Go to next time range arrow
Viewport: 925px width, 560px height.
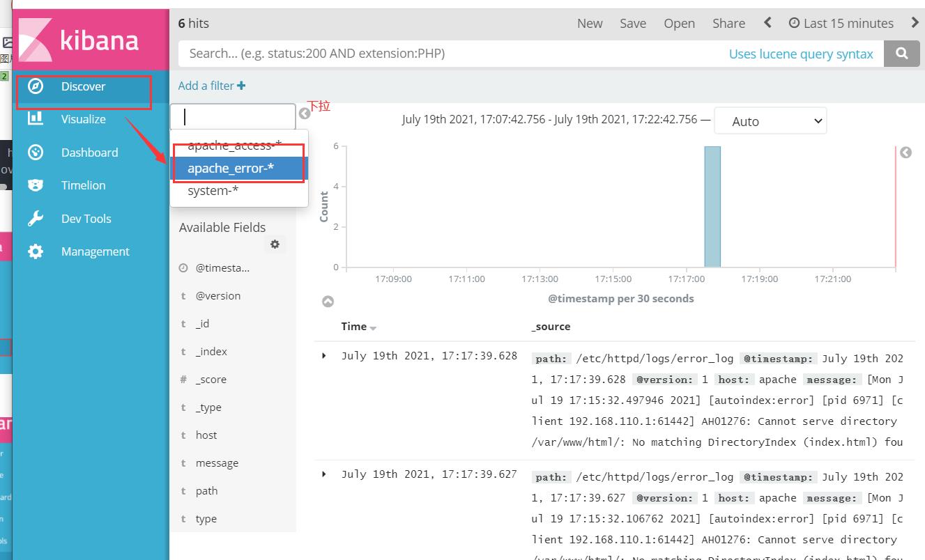click(915, 23)
